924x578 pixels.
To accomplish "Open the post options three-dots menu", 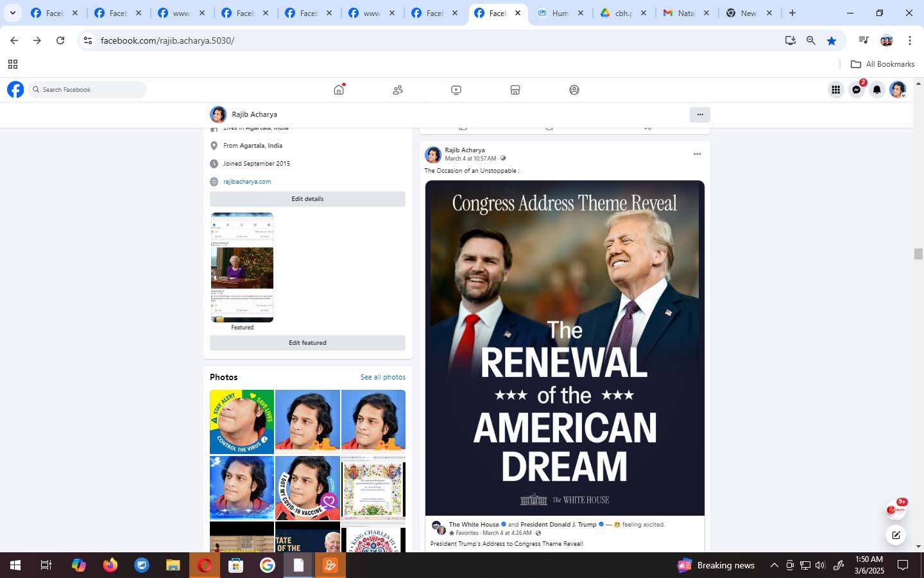I will point(697,154).
